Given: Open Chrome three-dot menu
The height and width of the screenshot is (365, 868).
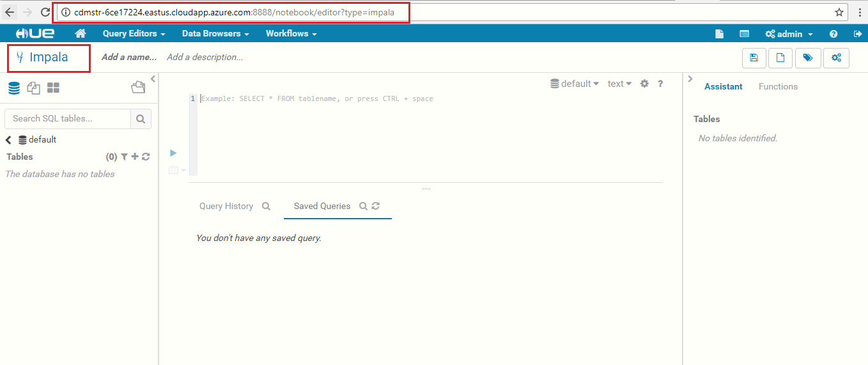Looking at the screenshot, I should tap(859, 12).
